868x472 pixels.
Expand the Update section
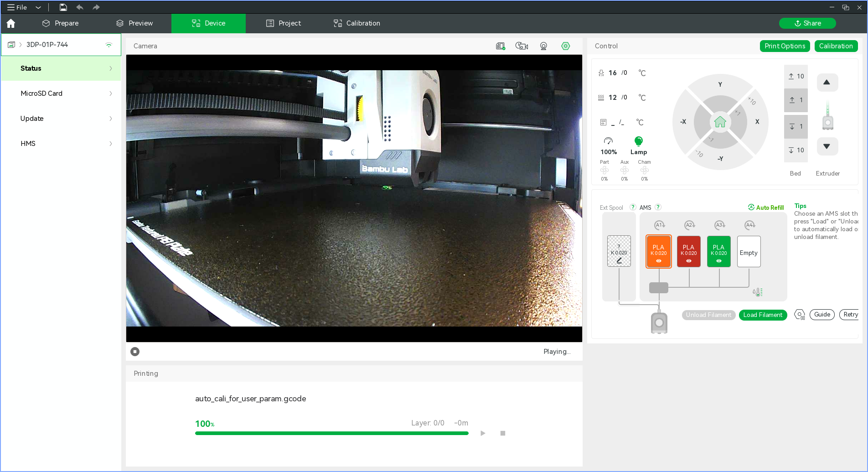coord(61,119)
